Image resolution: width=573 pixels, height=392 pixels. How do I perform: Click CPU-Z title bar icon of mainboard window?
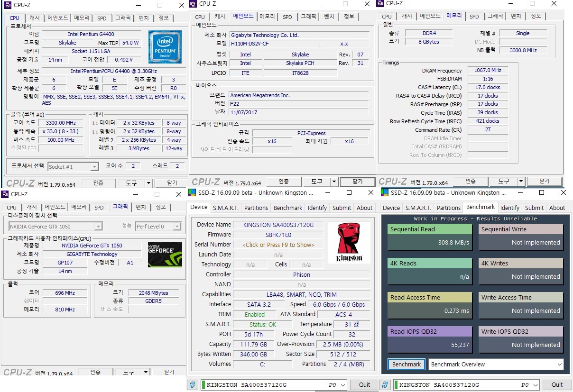tap(193, 4)
